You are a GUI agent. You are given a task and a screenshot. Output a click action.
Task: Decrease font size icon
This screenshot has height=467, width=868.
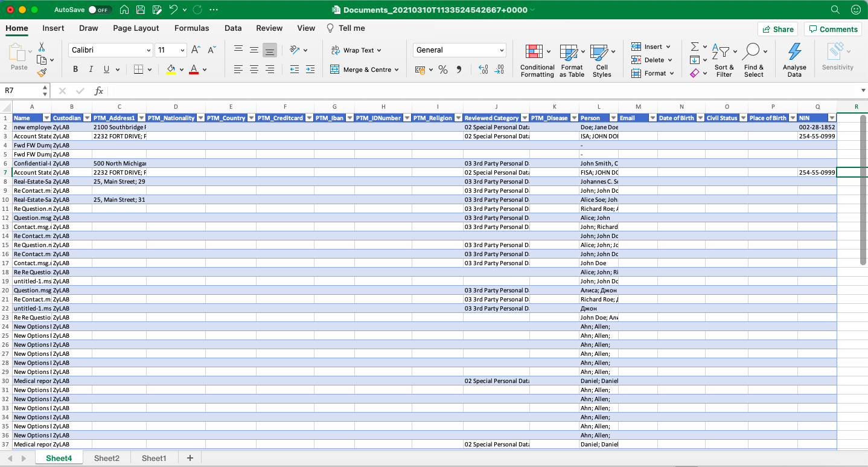(x=212, y=50)
